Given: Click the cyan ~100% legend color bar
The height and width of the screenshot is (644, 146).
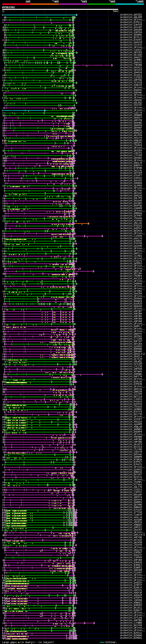Looking at the screenshot, I should 130,4.
